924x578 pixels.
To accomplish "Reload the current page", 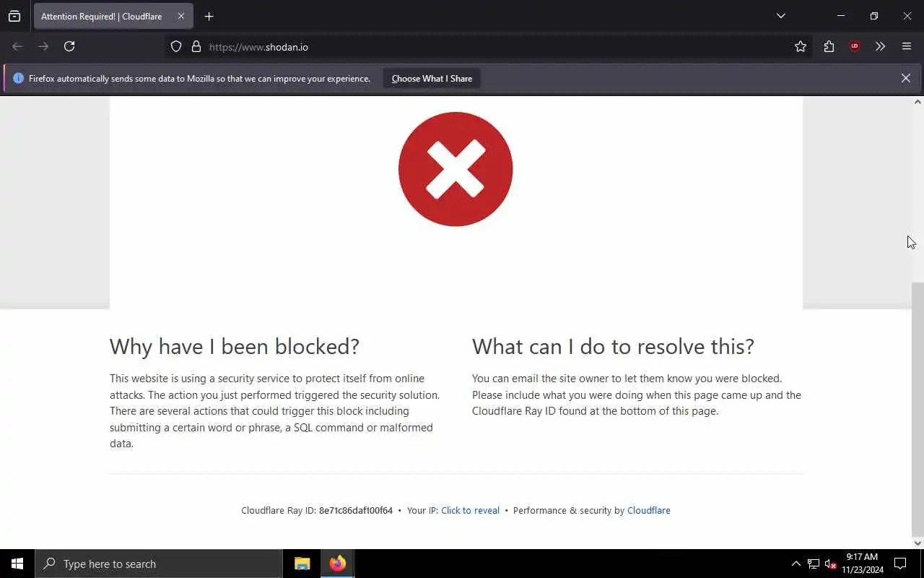I will point(69,46).
